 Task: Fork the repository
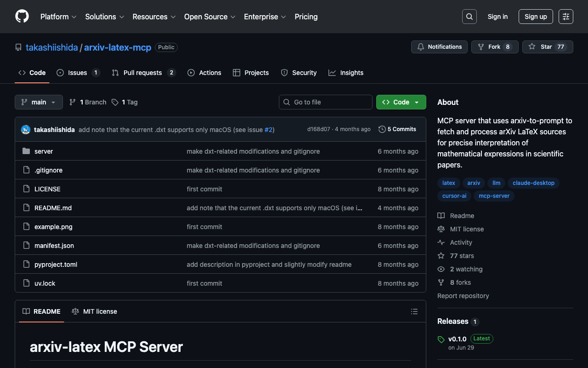coord(494,47)
